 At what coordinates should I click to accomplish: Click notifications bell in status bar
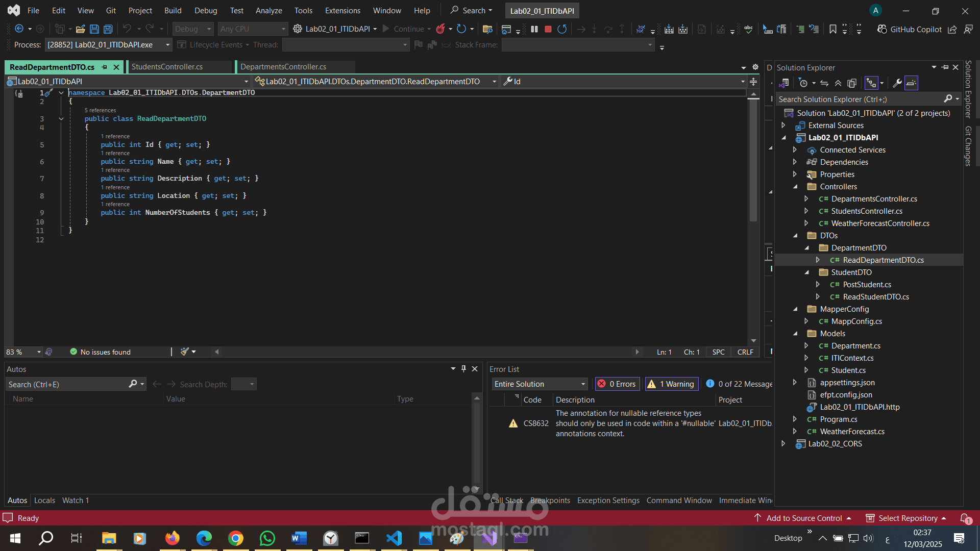(x=965, y=518)
